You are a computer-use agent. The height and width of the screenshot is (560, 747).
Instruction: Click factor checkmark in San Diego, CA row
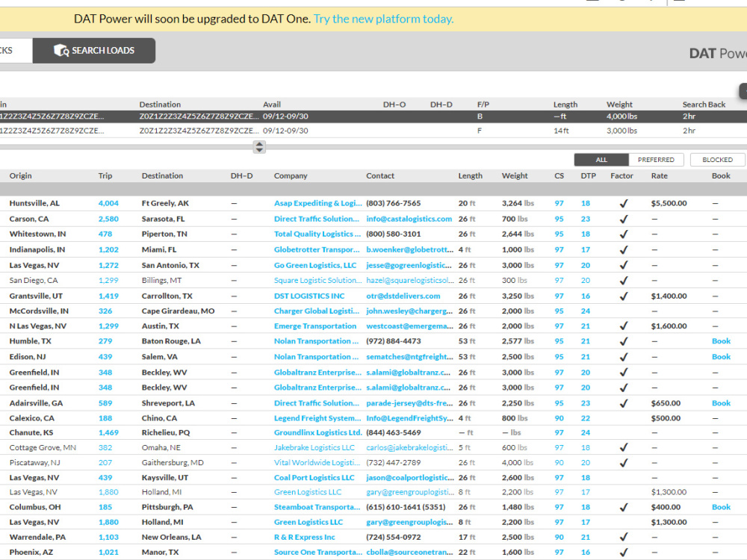click(624, 281)
